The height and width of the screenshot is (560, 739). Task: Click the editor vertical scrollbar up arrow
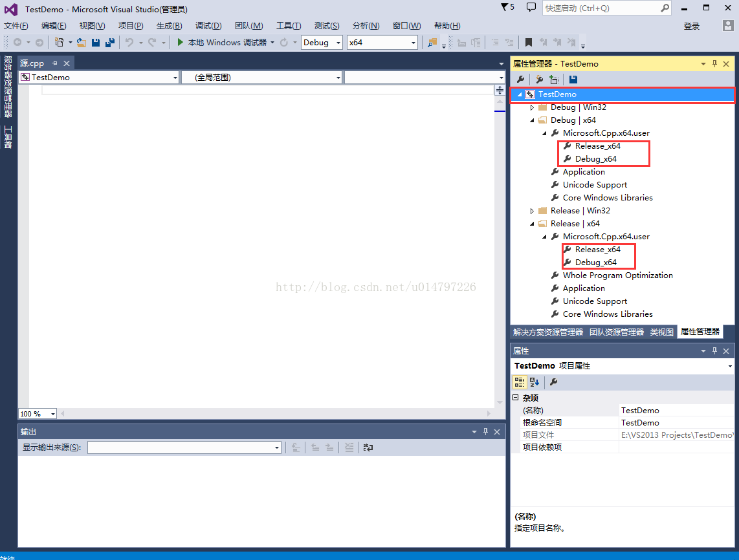(500, 102)
